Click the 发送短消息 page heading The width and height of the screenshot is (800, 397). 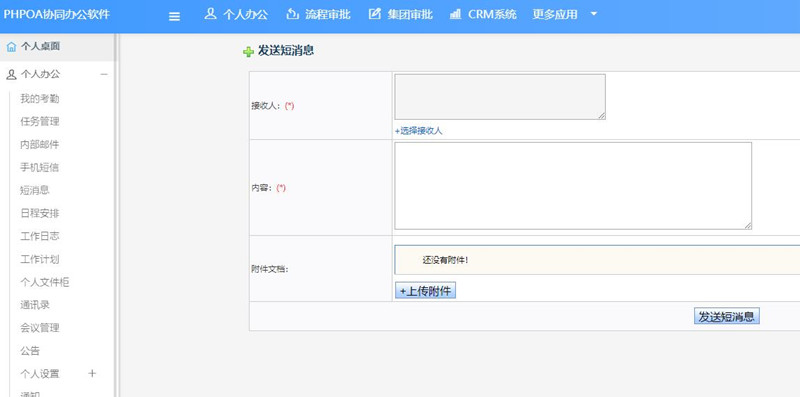point(286,51)
